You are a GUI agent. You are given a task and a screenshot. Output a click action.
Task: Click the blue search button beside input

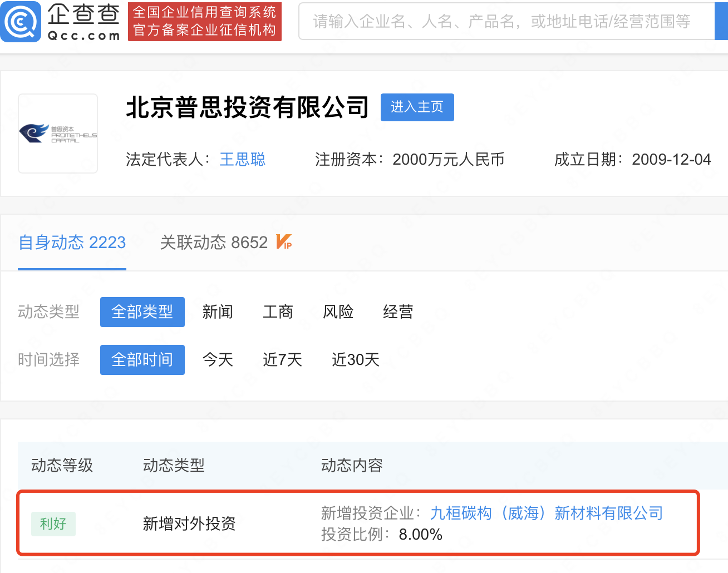pos(721,21)
